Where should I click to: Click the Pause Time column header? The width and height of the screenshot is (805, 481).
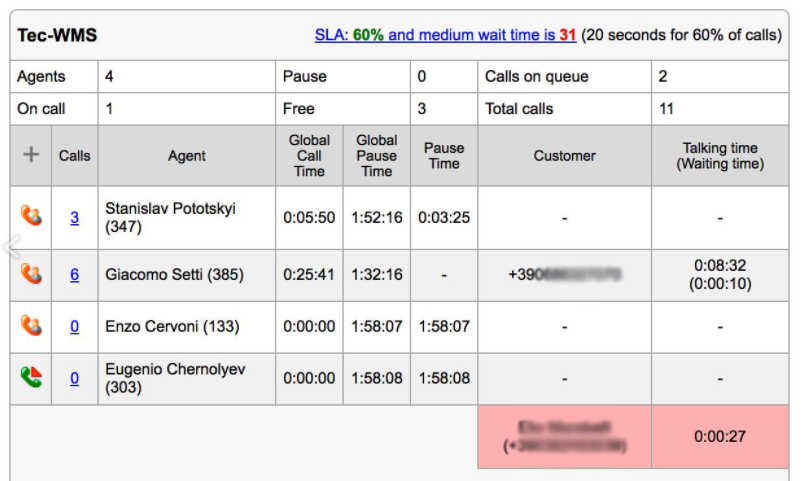tap(444, 155)
